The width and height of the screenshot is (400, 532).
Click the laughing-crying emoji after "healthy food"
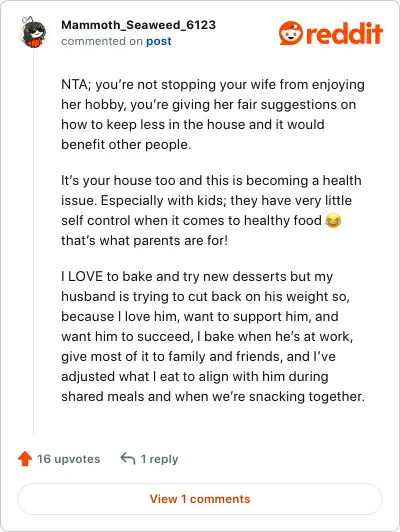tap(333, 221)
